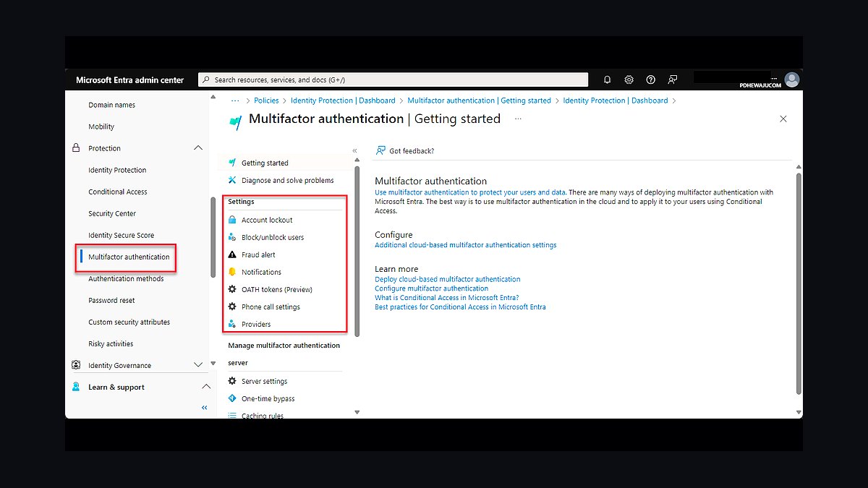Open Conditional Access in sidebar
Viewport: 868px width, 488px height.
[118, 192]
